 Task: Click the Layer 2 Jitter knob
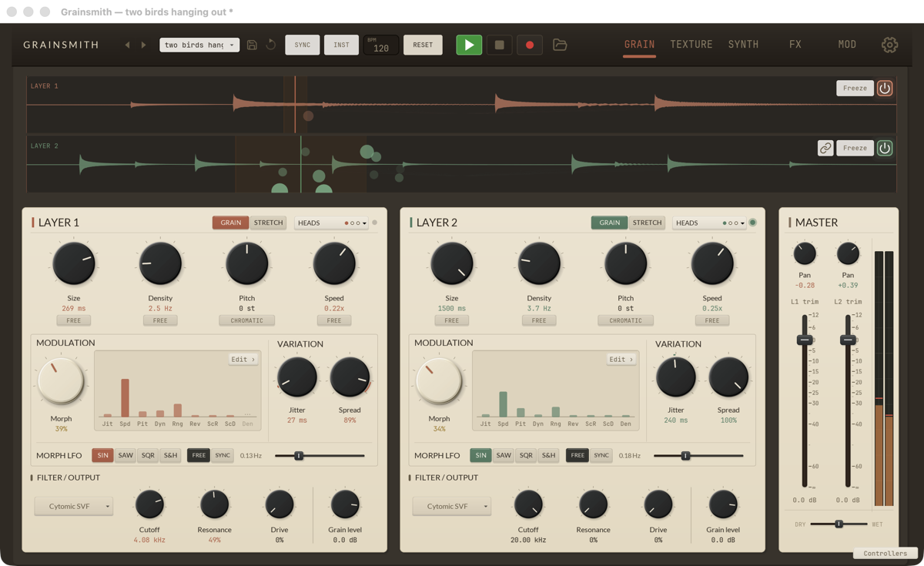coord(675,377)
